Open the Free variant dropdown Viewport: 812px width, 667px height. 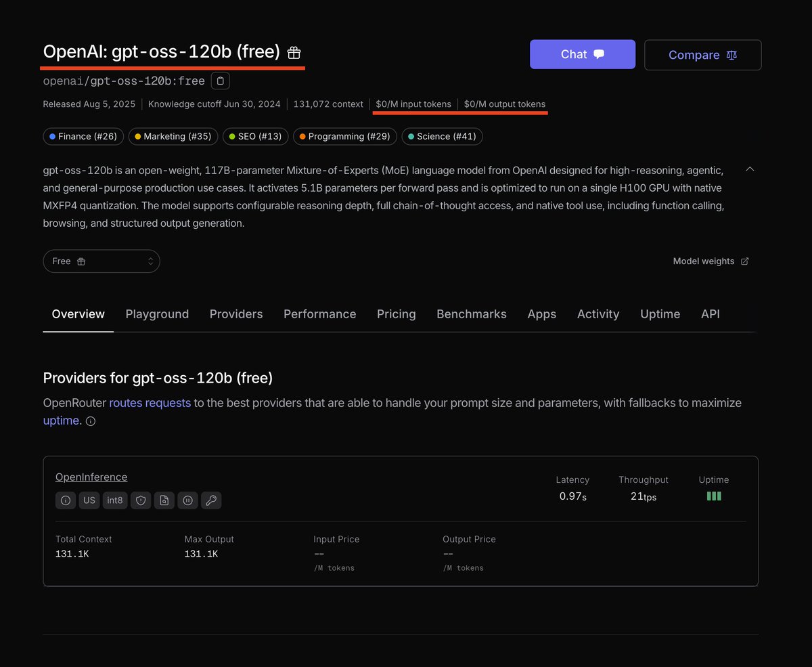[101, 261]
